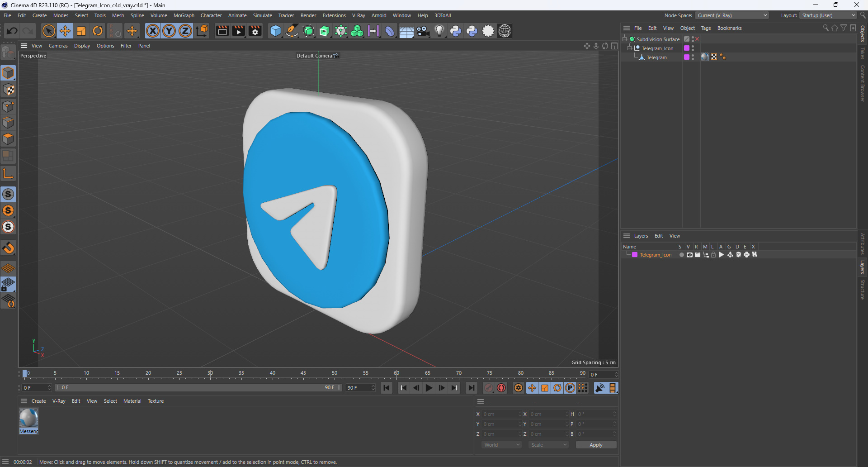
Task: Add a Floor grid object icon
Action: click(406, 31)
